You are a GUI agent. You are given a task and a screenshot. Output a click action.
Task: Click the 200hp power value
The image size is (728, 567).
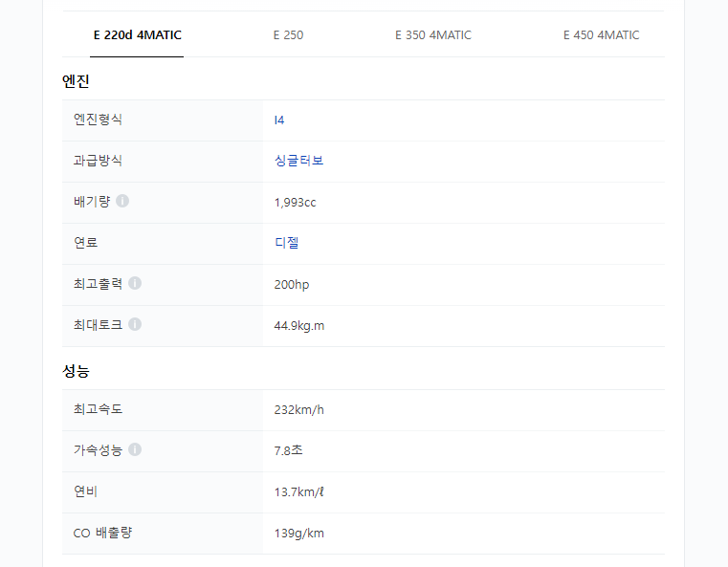click(292, 284)
